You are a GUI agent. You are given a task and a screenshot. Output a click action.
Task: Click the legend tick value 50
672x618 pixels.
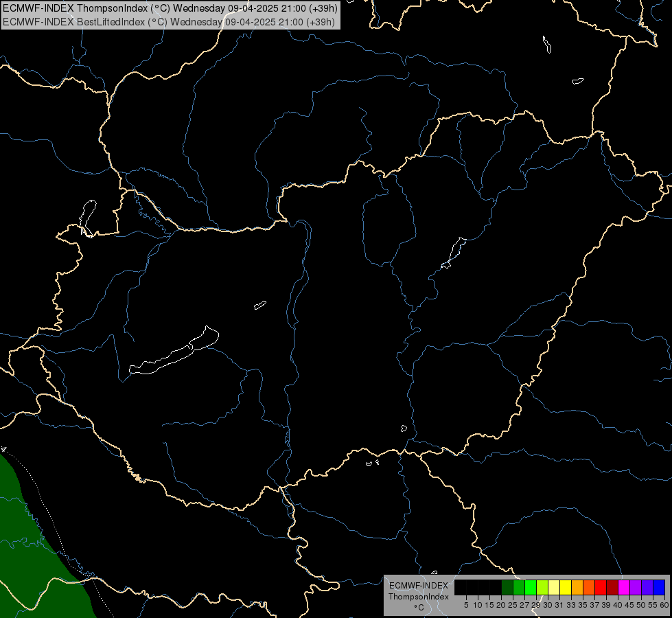pyautogui.click(x=641, y=605)
